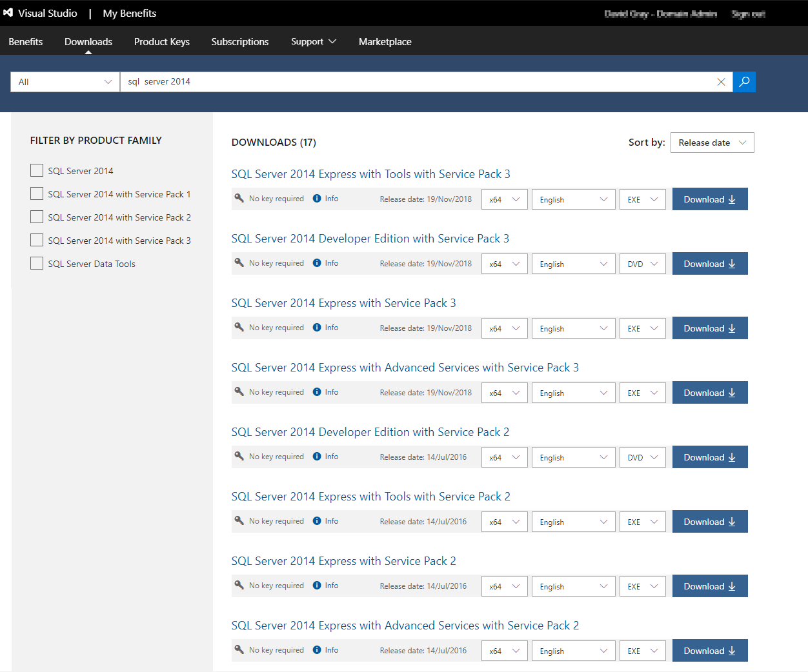808x672 pixels.
Task: Download Express with Service Pack 2
Action: pyautogui.click(x=710, y=586)
